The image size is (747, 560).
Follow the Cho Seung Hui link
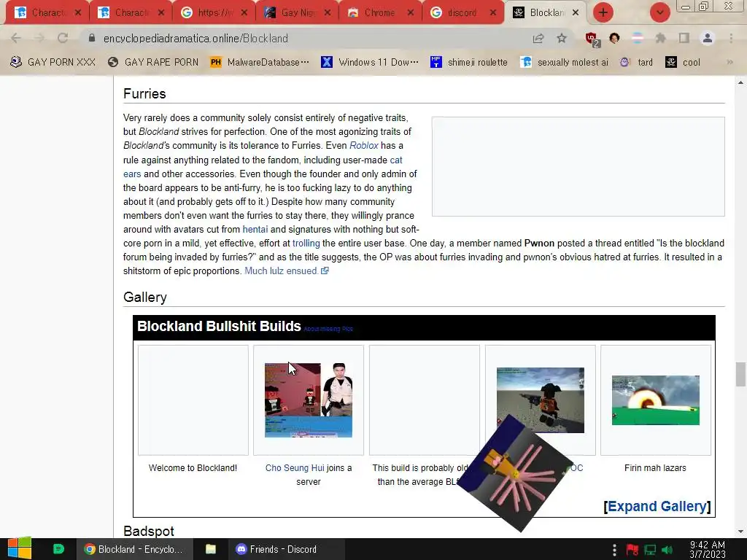[x=295, y=467]
